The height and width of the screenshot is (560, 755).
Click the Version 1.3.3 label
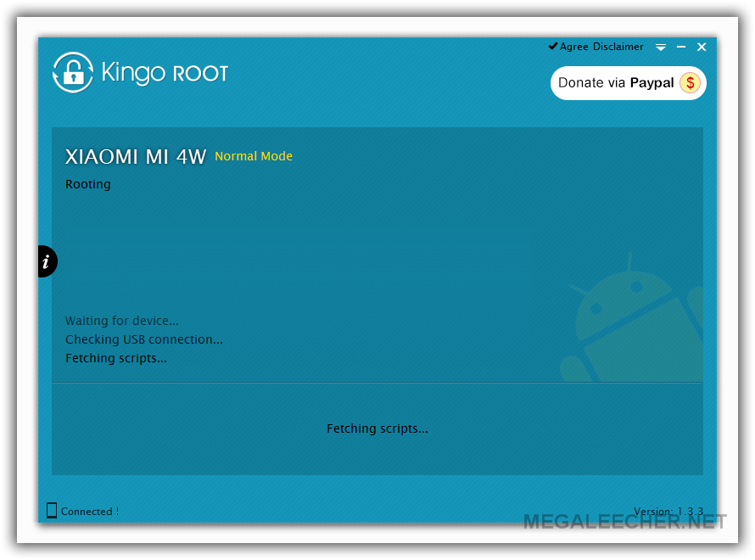coord(668,511)
